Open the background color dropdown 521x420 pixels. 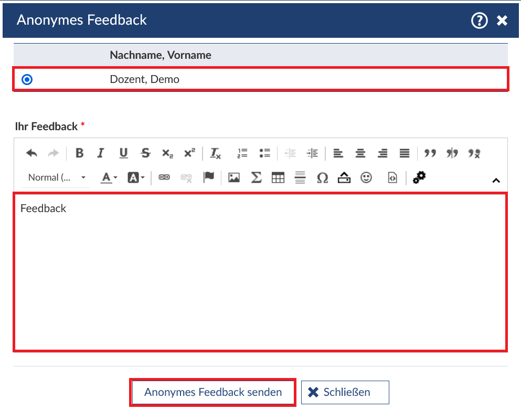click(x=136, y=178)
